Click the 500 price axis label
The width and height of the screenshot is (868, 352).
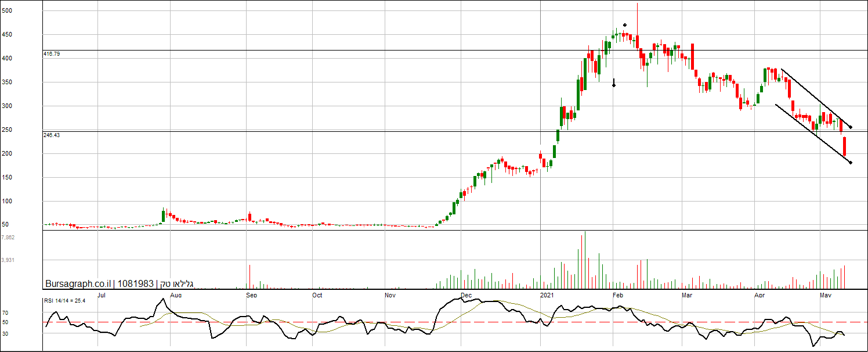8,11
